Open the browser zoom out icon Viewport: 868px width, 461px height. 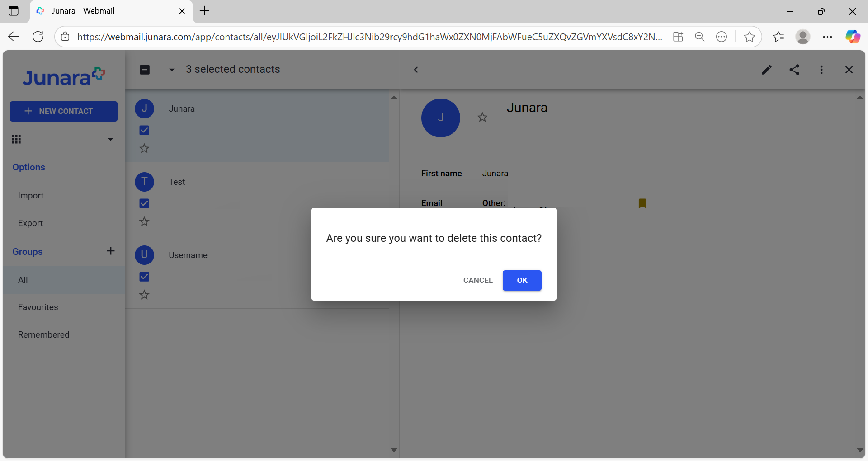[x=700, y=37]
